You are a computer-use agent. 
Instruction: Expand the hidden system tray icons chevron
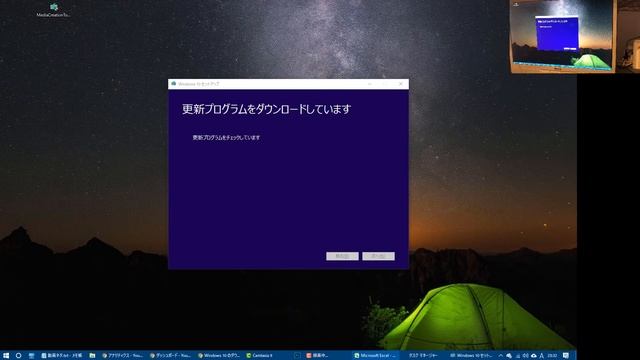tap(500, 356)
